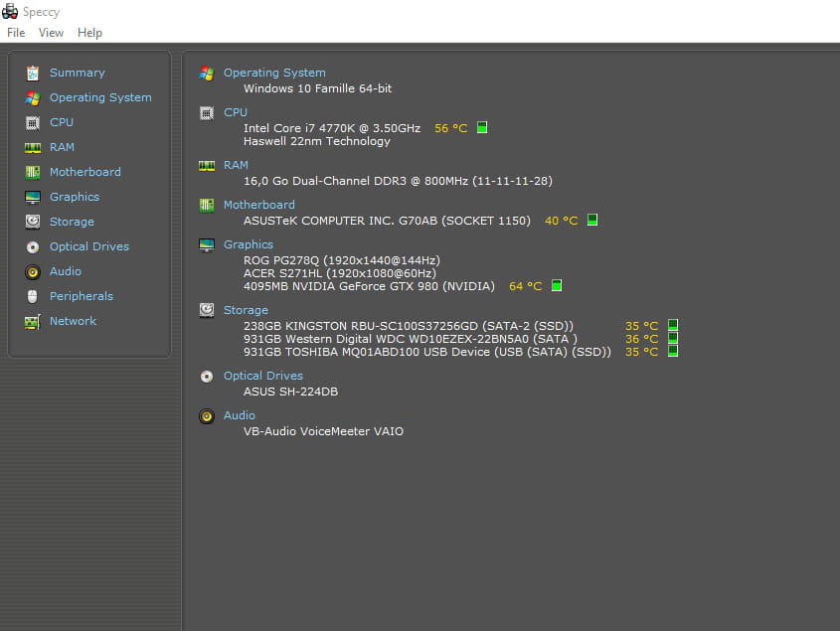Click the 40 °C motherboard temperature value
The image size is (840, 631).
(561, 221)
